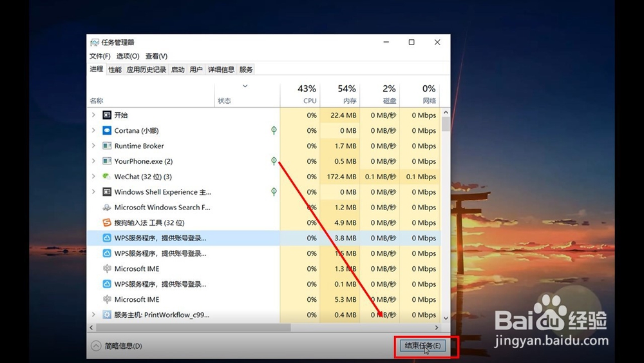Click the vertical scrollbar up arrow
Viewport: 644px width, 363px height.
point(446,112)
